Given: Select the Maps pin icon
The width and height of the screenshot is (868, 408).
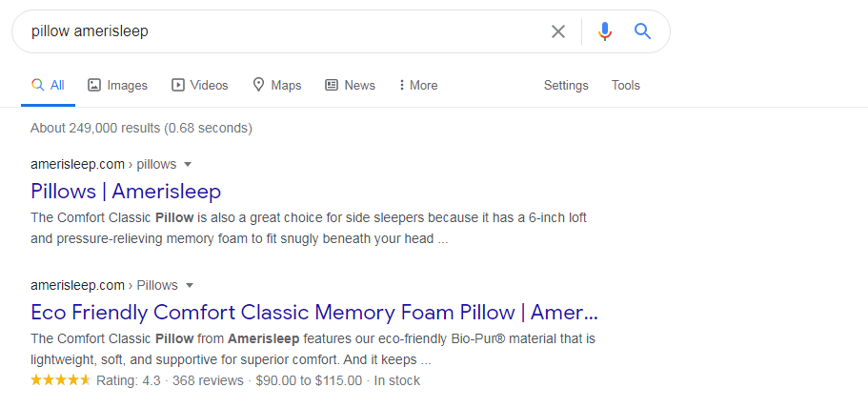Looking at the screenshot, I should tap(258, 85).
